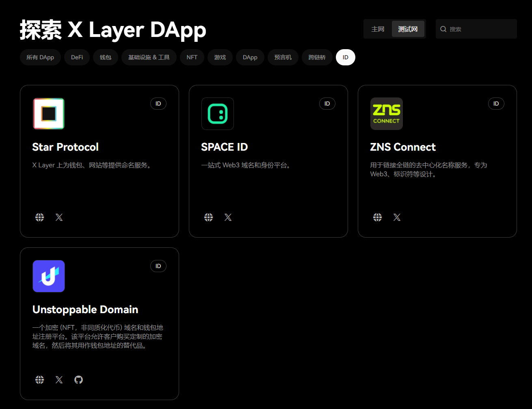Click the 探索 X Layer DApp heading

(x=113, y=30)
